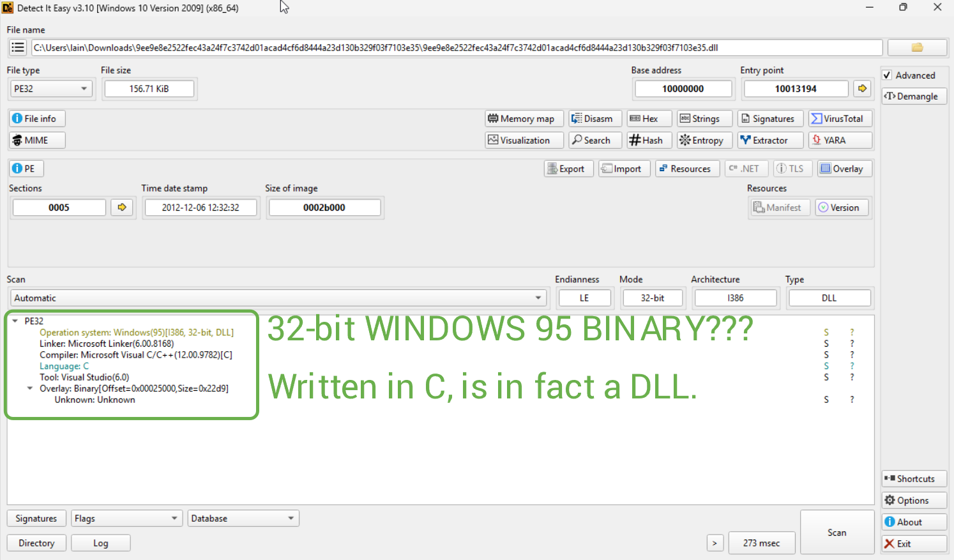Launch the Disasm view
The height and width of the screenshot is (560, 954).
(x=594, y=119)
